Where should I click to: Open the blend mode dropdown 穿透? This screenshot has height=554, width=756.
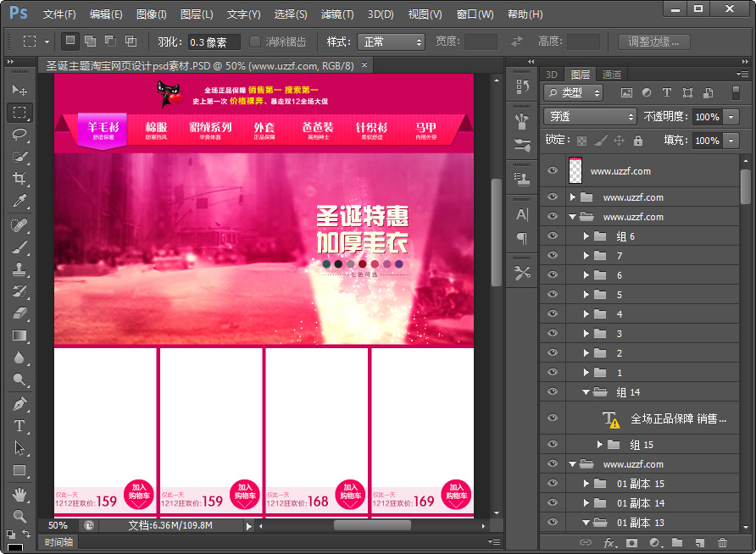point(591,117)
